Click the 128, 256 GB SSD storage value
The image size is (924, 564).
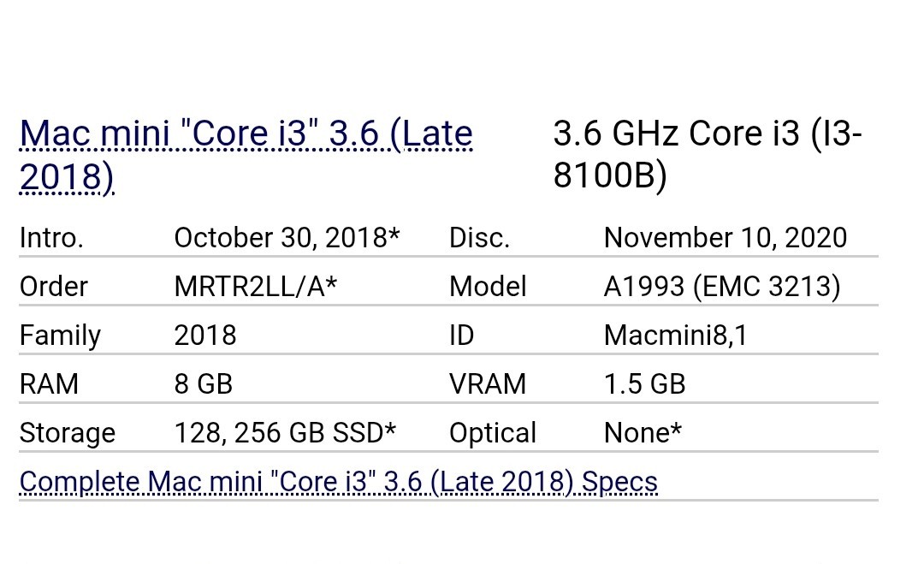285,433
